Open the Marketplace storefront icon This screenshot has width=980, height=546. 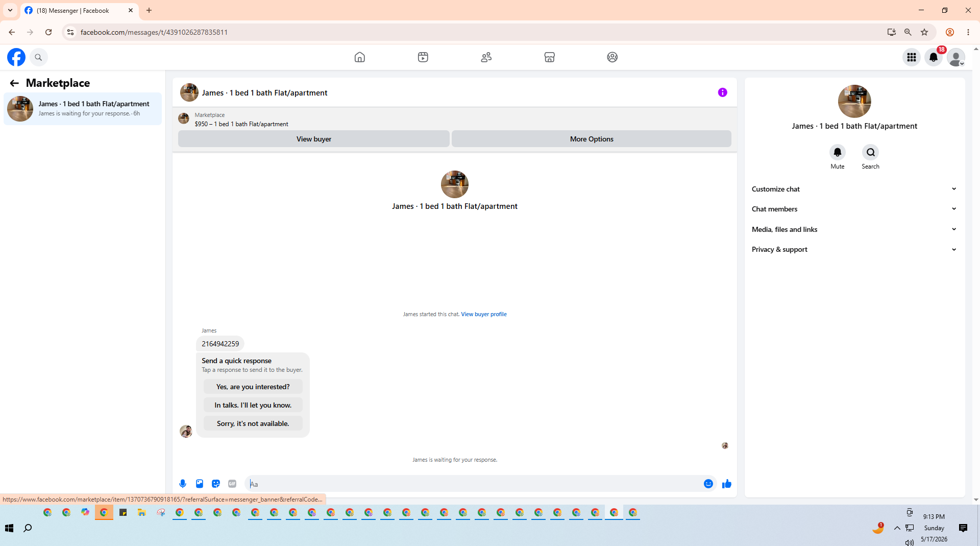coord(550,57)
